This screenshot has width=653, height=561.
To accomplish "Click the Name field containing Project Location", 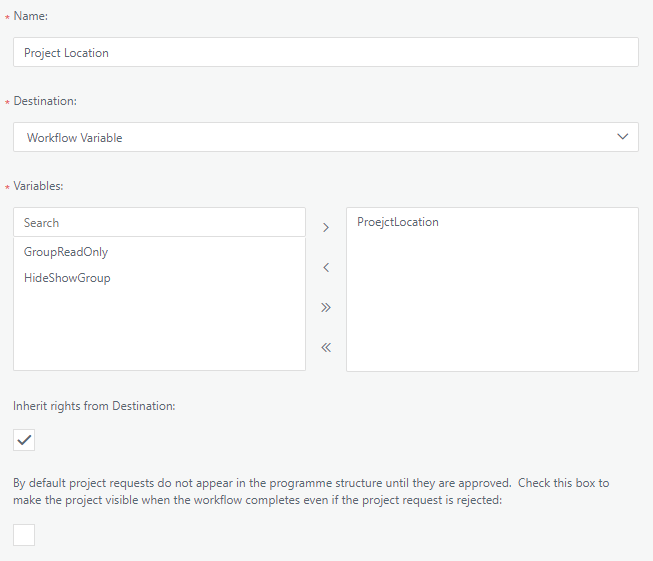I will (x=325, y=52).
